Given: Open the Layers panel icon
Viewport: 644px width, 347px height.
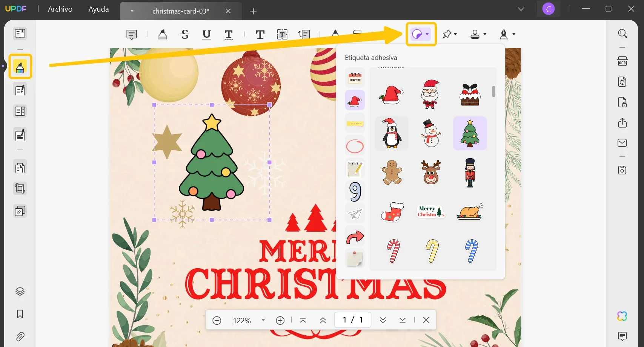Looking at the screenshot, I should point(20,291).
